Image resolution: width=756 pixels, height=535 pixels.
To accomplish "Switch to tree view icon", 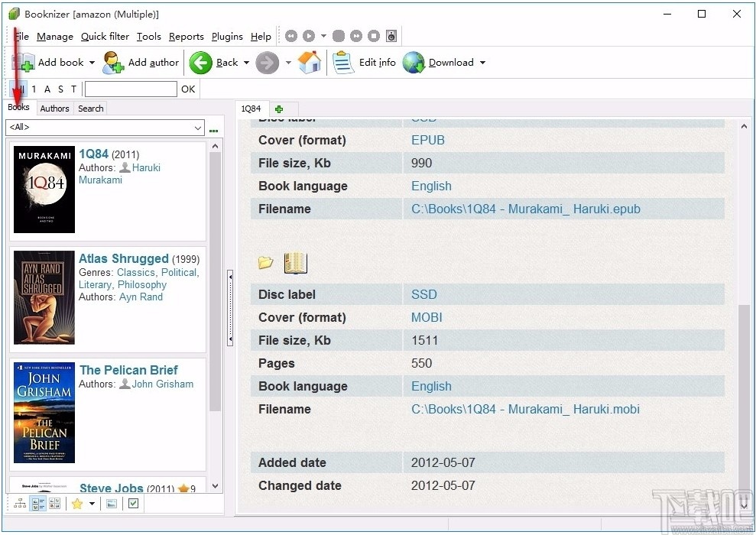I will pos(20,504).
